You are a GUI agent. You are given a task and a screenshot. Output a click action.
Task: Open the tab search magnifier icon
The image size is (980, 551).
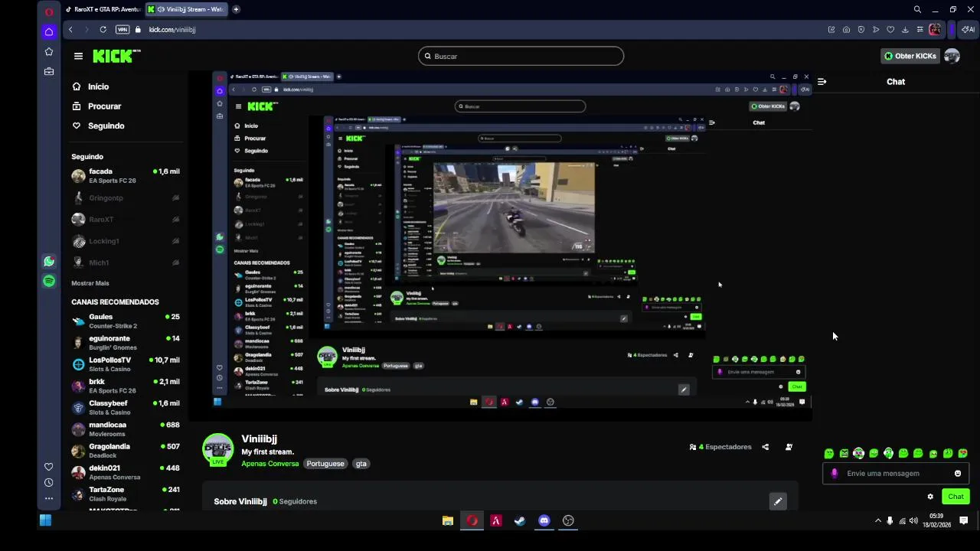coord(917,9)
